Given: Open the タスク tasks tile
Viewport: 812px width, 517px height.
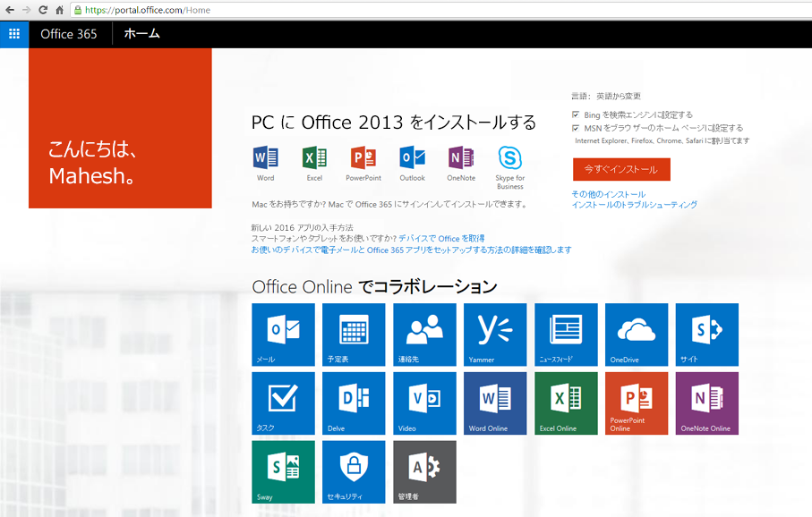Looking at the screenshot, I should pyautogui.click(x=283, y=403).
